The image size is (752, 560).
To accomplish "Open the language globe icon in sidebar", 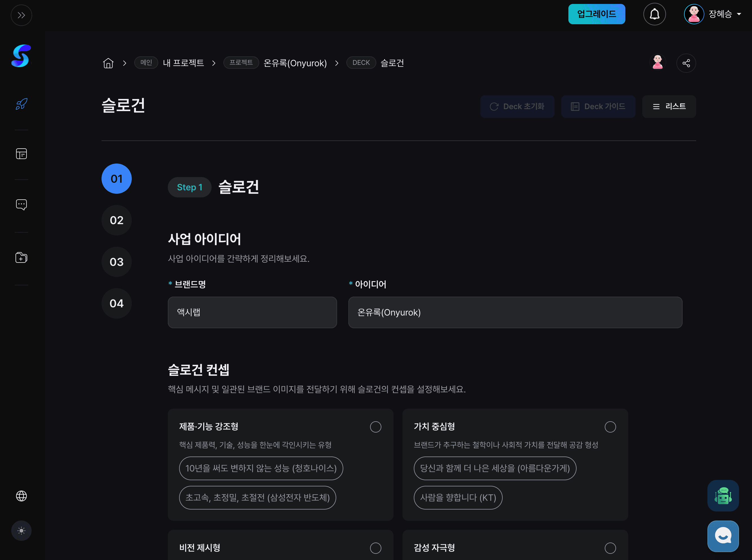I will click(x=21, y=496).
